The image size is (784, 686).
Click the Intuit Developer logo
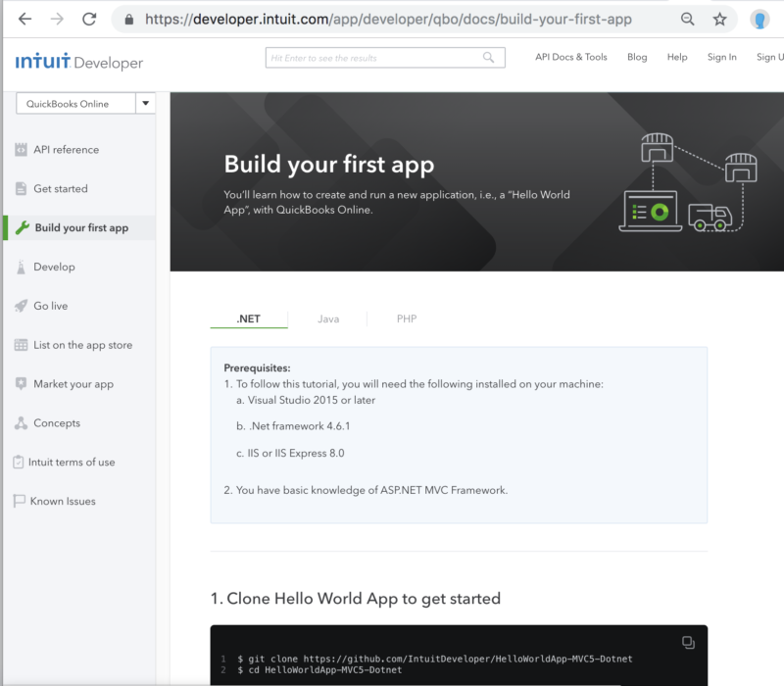tap(79, 62)
